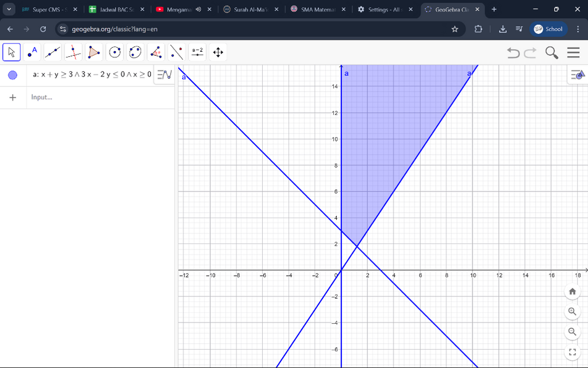Open browser tab list dropdown
Viewport: 588px width, 368px height.
(x=9, y=9)
